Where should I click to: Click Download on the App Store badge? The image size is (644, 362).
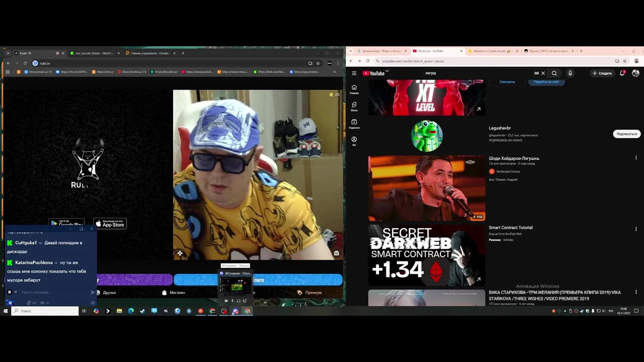110,224
